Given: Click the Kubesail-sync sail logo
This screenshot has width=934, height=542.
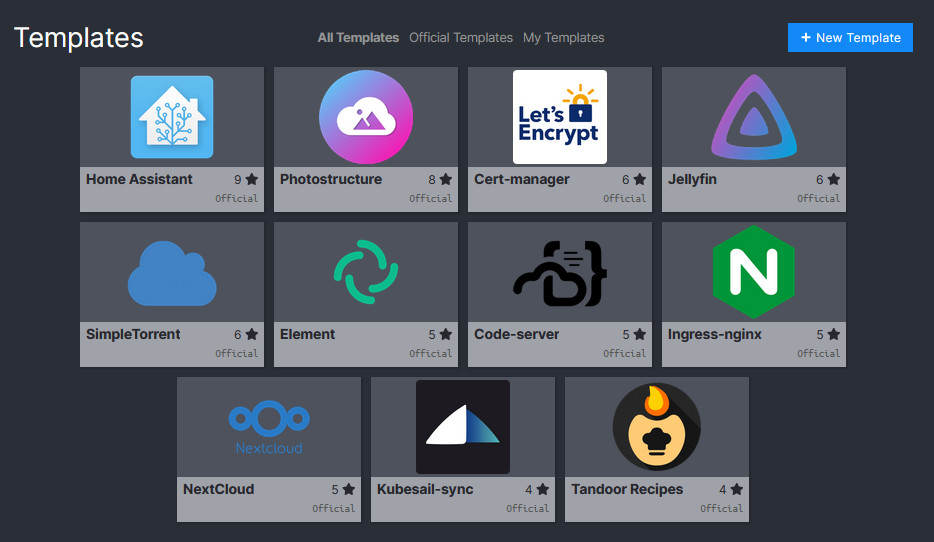Looking at the screenshot, I should (463, 427).
